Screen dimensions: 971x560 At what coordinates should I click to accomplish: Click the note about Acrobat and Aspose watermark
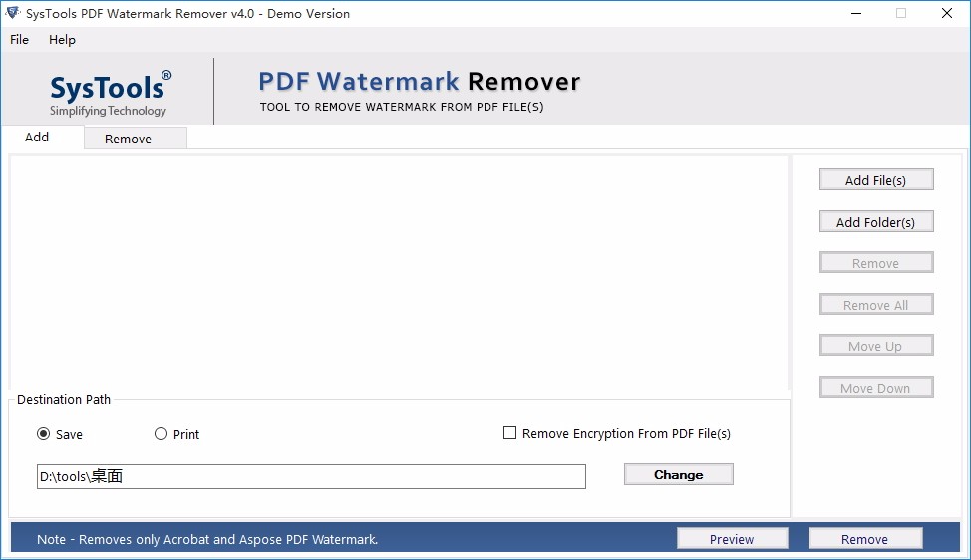(207, 540)
